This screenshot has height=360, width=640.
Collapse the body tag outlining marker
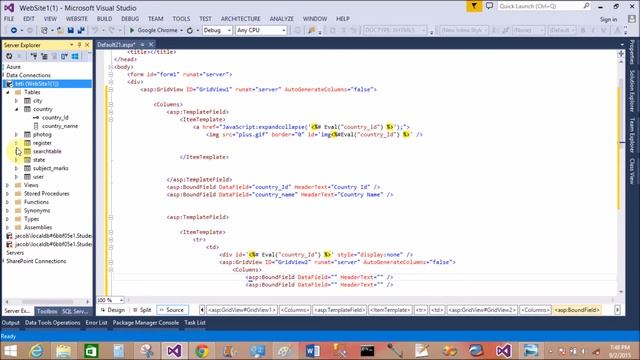point(111,67)
